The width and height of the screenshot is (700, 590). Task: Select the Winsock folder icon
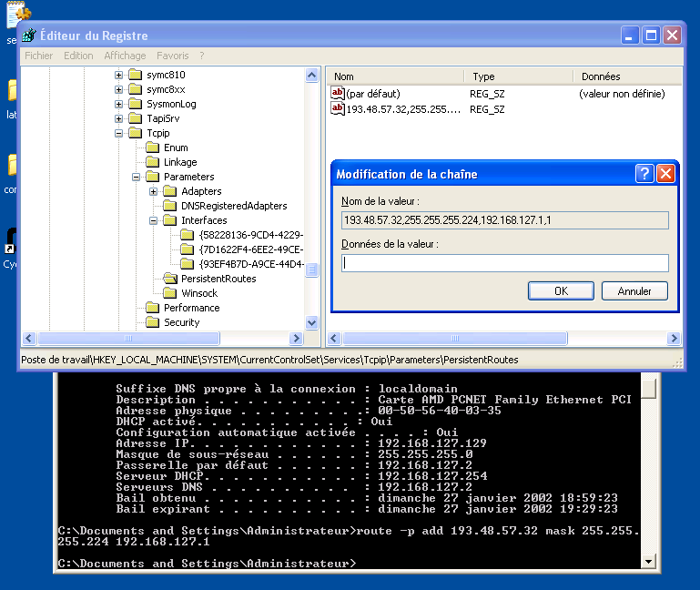(x=169, y=293)
